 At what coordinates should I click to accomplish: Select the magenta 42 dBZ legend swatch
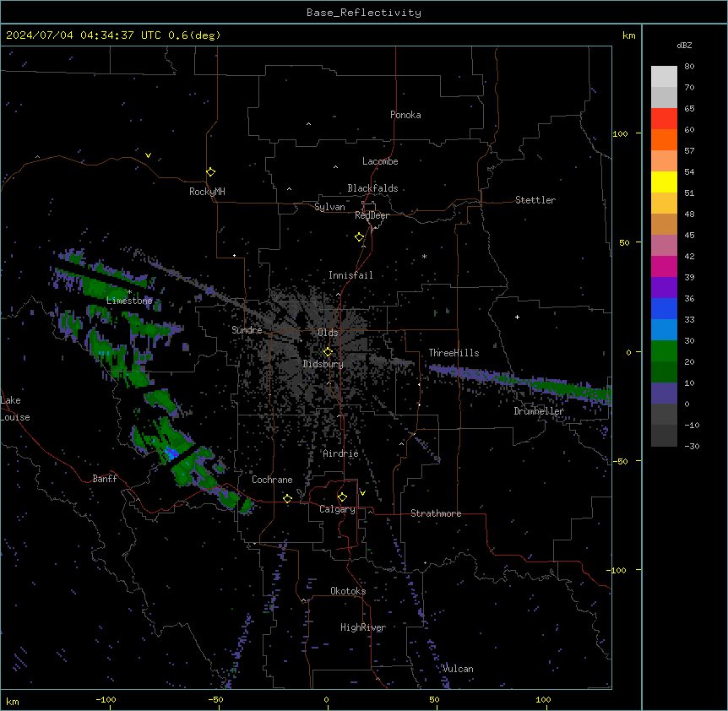click(664, 266)
